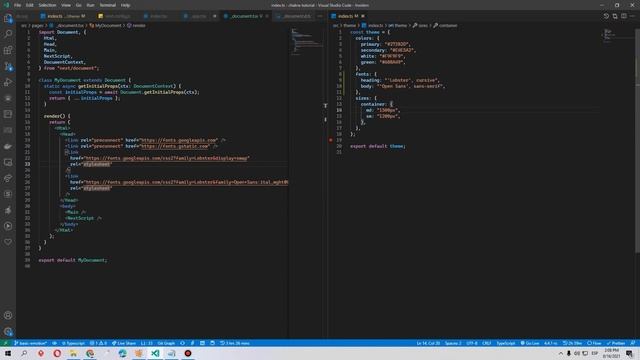Screen dimensions: 640x360
Task: Click the Docker whale icon in activity bar
Action: coord(8,146)
